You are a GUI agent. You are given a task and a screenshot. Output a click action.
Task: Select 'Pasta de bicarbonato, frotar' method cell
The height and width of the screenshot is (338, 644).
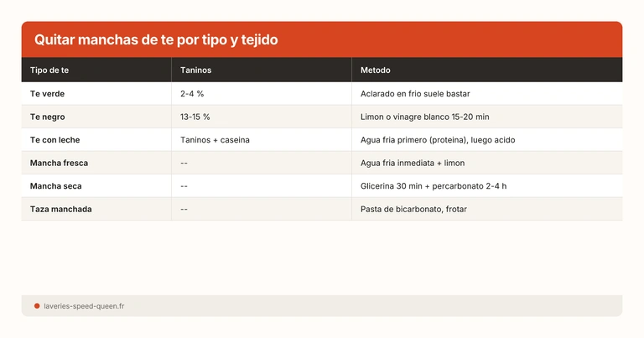click(413, 209)
